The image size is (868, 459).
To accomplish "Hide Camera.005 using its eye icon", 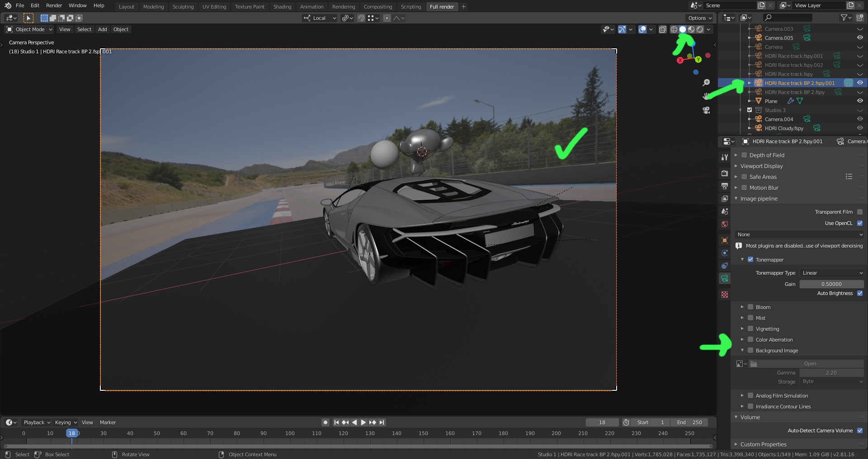I will 860,38.
